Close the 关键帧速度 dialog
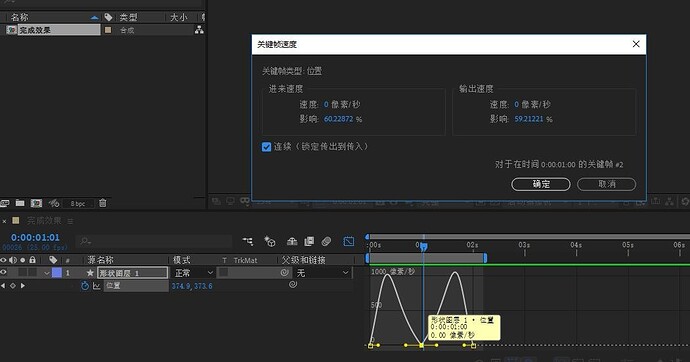This screenshot has height=362, width=690. click(636, 44)
